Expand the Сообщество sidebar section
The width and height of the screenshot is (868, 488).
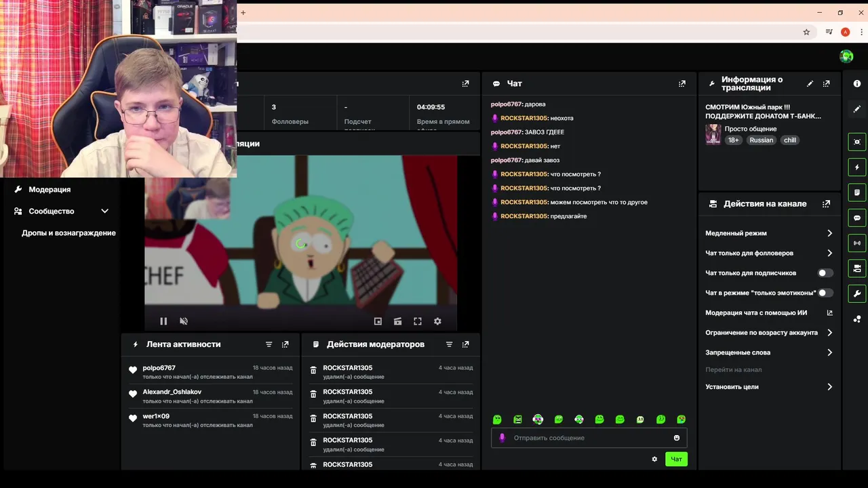(61, 211)
